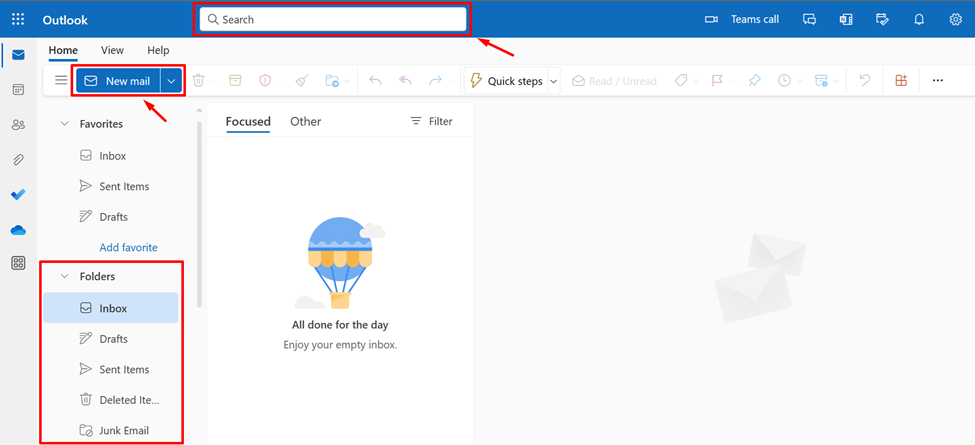
Task: Click the Reply arrow icon
Action: (x=375, y=81)
